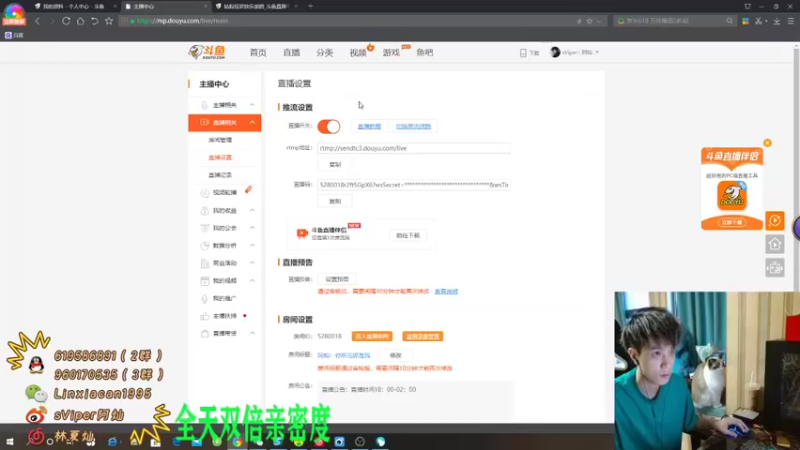Click the browser back arrow
This screenshot has width=800, height=450.
pos(37,21)
